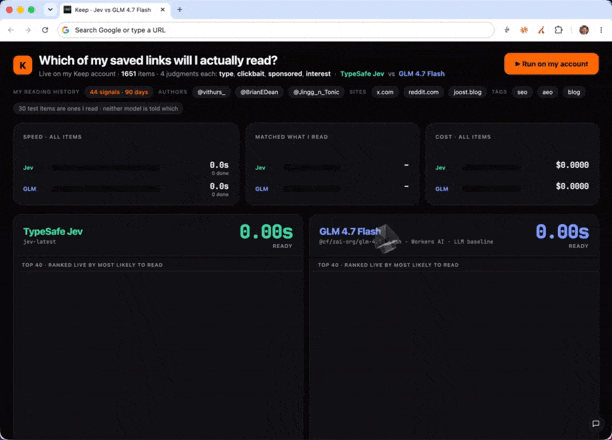
Task: Open the sparkle extension icon in toolbar
Action: (507, 30)
